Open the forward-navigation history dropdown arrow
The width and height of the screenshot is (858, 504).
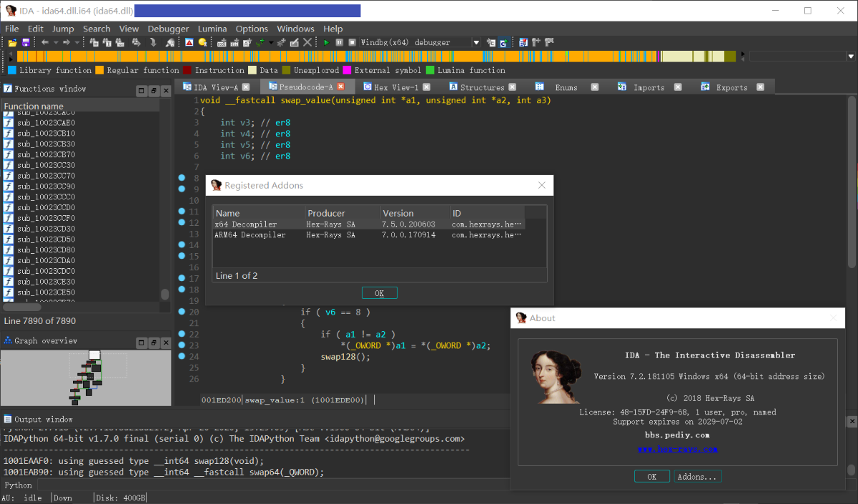(77, 42)
